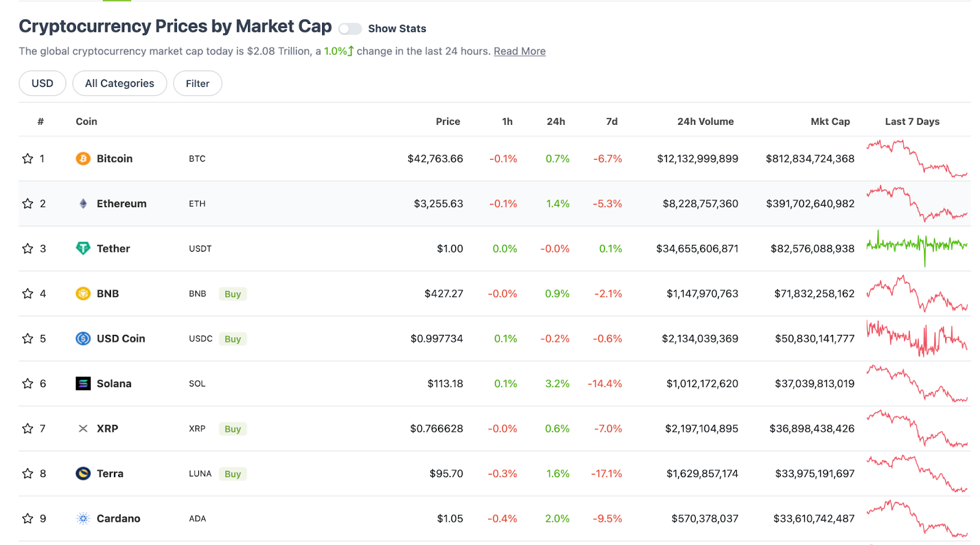Sort by Mkt Cap header

coord(830,121)
